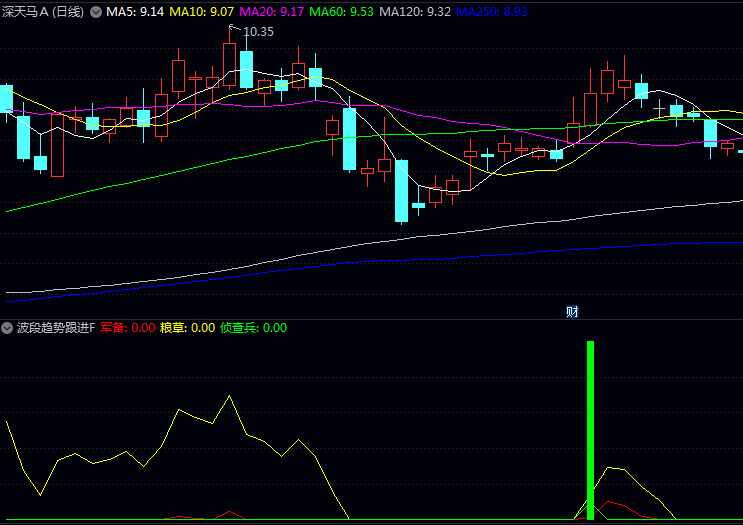Screen dimensions: 743x525
Task: Select the 军备: 0.00 red indicator value
Action: tap(128, 328)
